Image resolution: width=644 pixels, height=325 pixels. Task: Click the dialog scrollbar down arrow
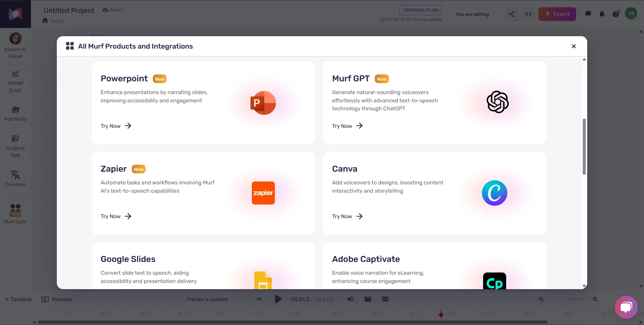[x=584, y=286]
